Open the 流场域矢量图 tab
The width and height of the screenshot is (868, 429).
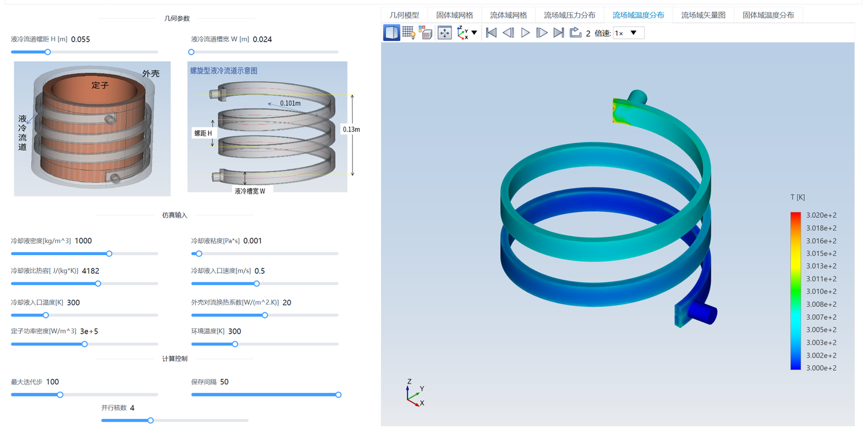click(x=703, y=15)
